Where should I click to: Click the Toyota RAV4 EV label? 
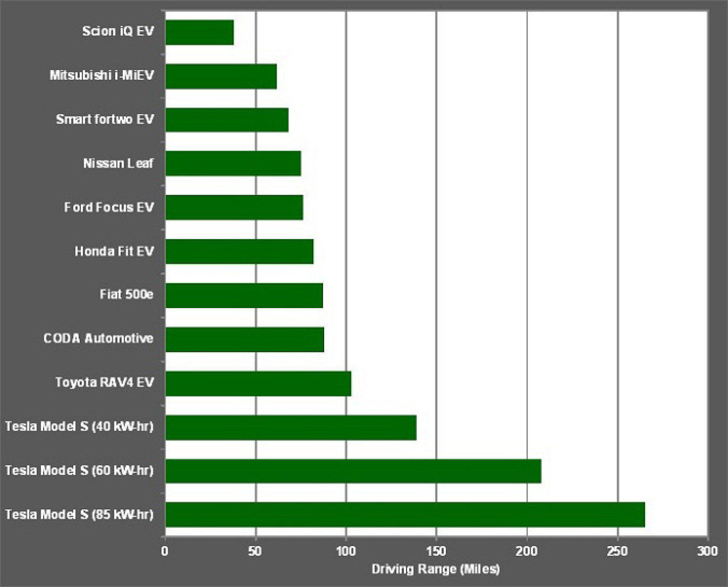tap(105, 383)
